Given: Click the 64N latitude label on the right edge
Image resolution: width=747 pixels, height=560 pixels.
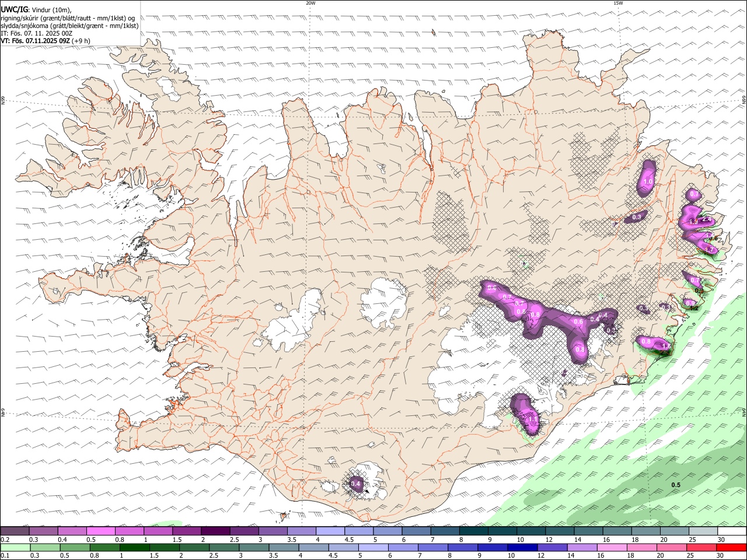Looking at the screenshot, I should (x=743, y=412).
